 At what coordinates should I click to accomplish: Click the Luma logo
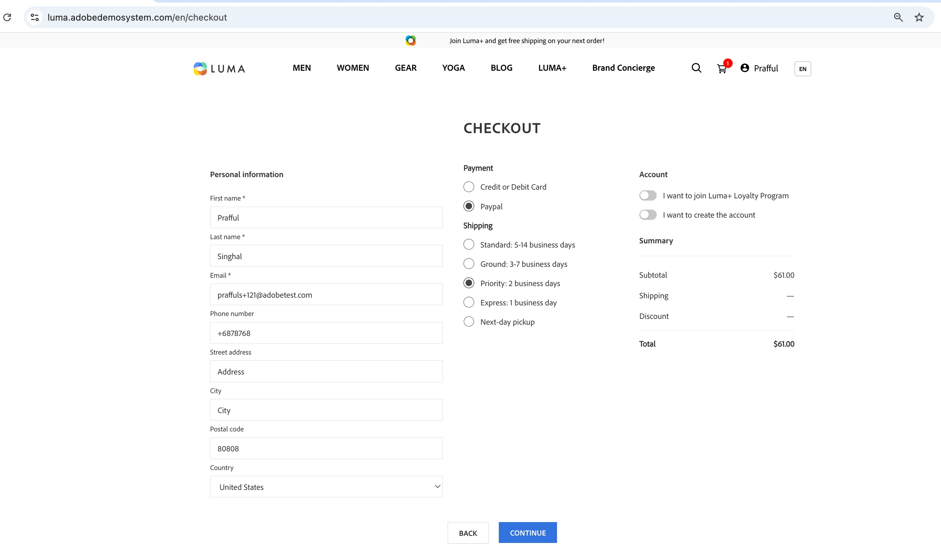pyautogui.click(x=219, y=68)
